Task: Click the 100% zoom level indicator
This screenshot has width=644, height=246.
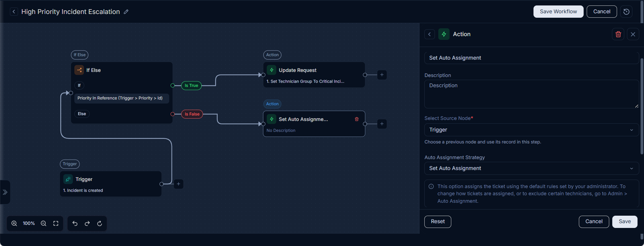Action: pyautogui.click(x=29, y=224)
